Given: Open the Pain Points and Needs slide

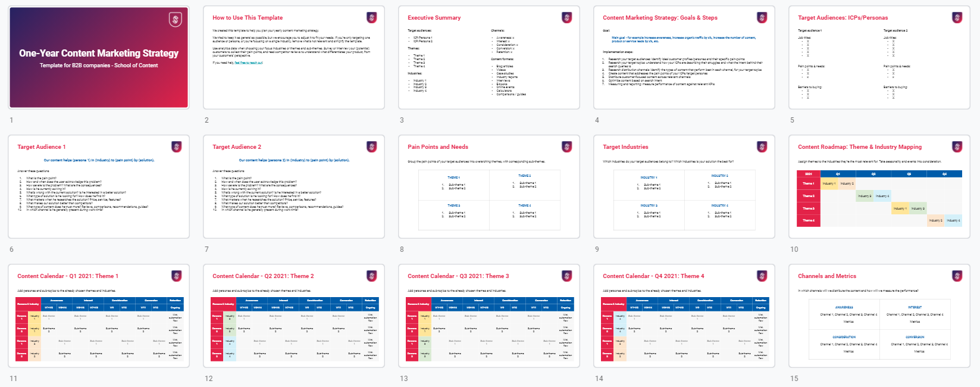Looking at the screenshot, I should pos(489,187).
